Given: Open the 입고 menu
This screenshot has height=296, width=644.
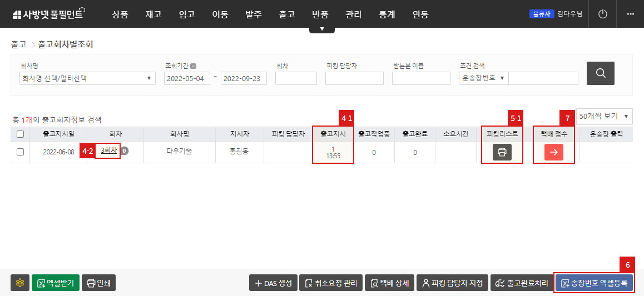Looking at the screenshot, I should coord(187,15).
